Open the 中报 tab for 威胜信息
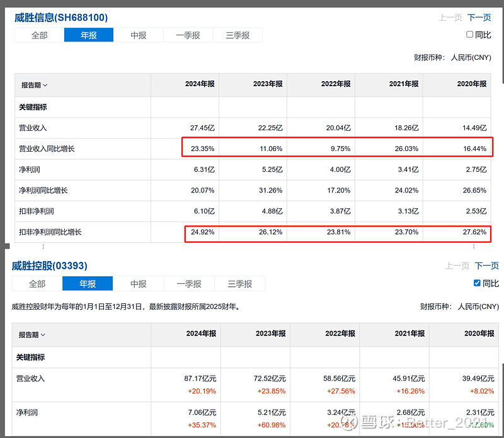Screen dimensions: 504x438 [139, 35]
